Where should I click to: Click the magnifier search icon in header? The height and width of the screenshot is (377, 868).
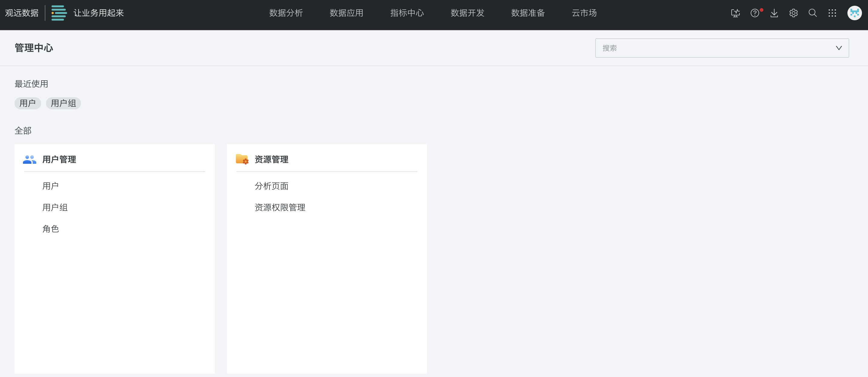(812, 13)
